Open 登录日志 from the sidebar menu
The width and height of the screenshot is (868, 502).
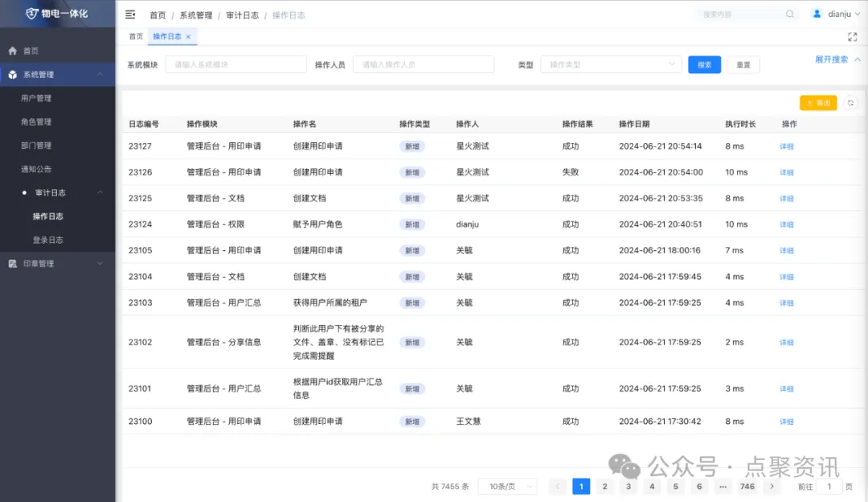[47, 240]
